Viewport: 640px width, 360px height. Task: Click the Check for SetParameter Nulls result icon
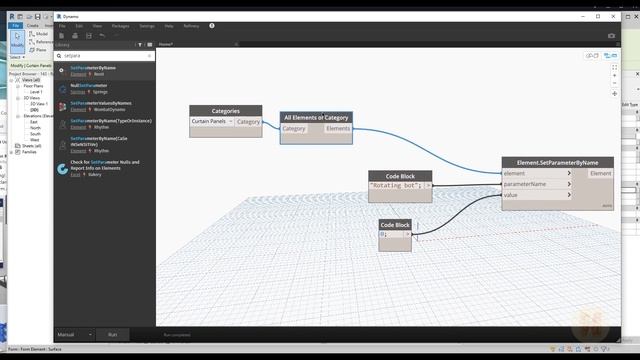click(x=62, y=169)
